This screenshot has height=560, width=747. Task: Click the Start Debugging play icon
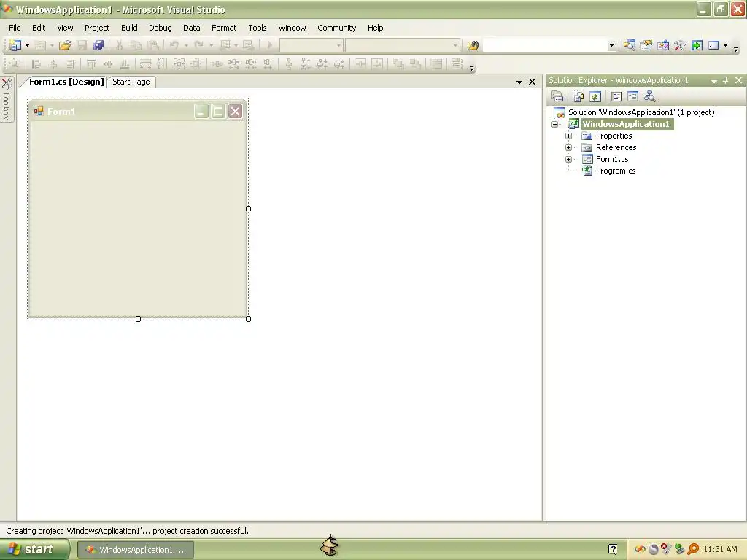pos(270,45)
